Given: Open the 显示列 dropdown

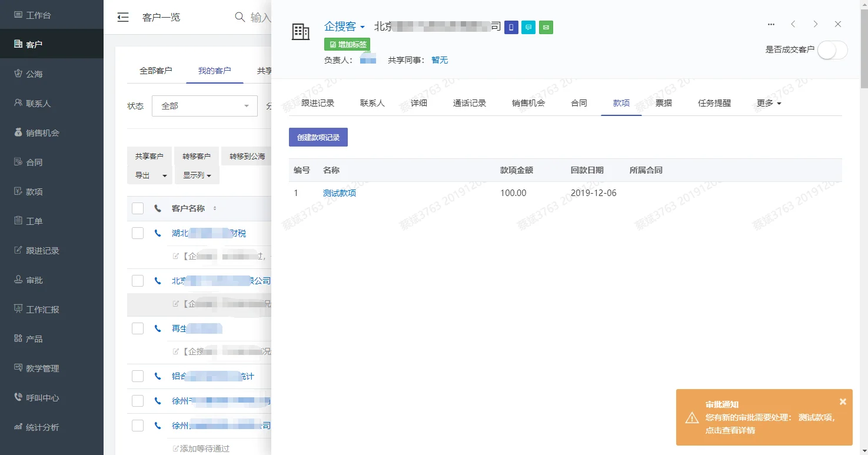Looking at the screenshot, I should (x=197, y=175).
